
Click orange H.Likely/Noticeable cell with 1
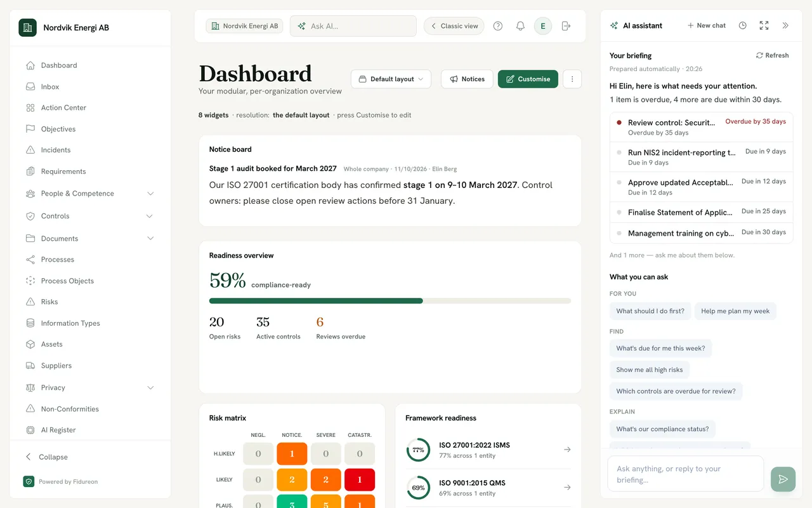point(292,454)
